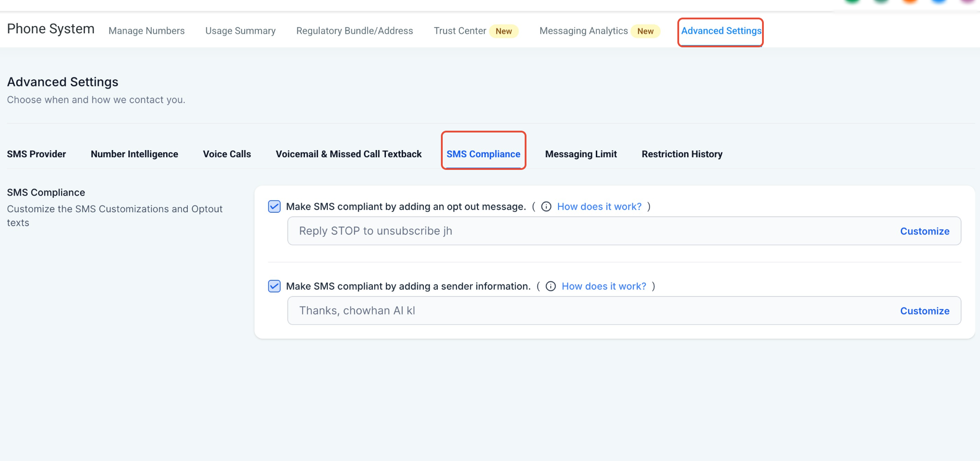Click the 'New' badge next to Trust Center
The width and height of the screenshot is (980, 461).
pyautogui.click(x=504, y=31)
